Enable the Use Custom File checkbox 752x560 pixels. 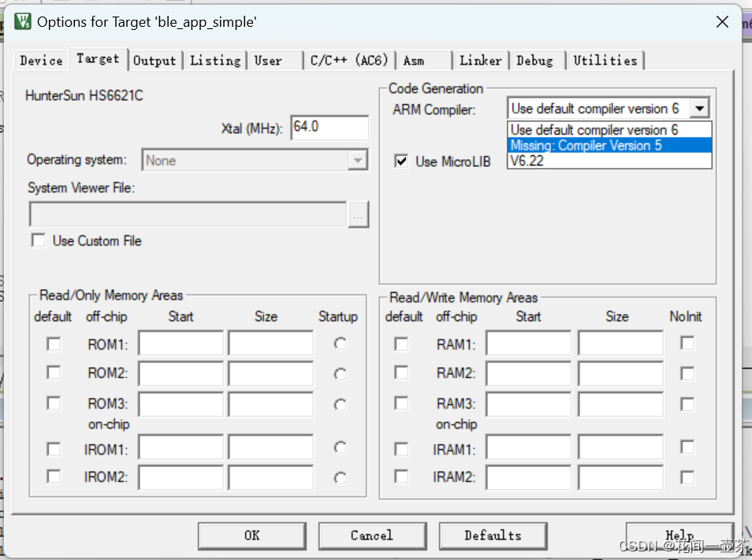39,240
